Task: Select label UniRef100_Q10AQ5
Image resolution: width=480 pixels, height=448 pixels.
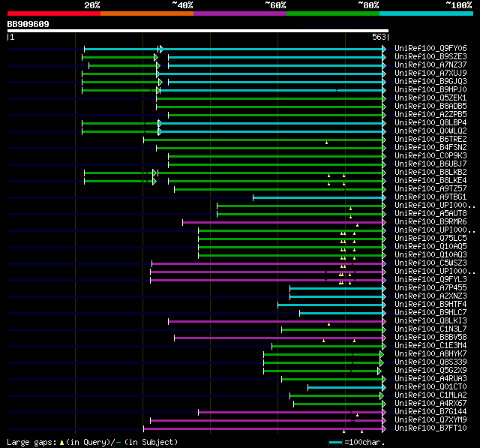Action: [x=430, y=247]
